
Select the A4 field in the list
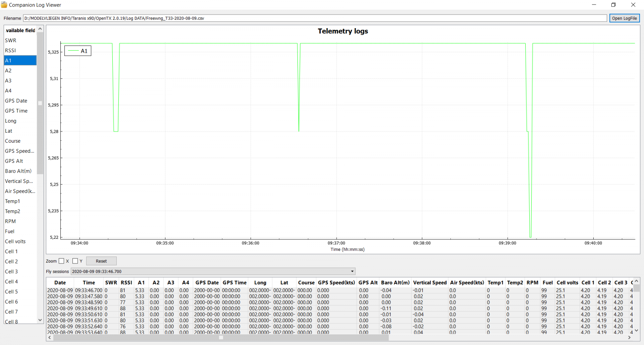coord(20,90)
